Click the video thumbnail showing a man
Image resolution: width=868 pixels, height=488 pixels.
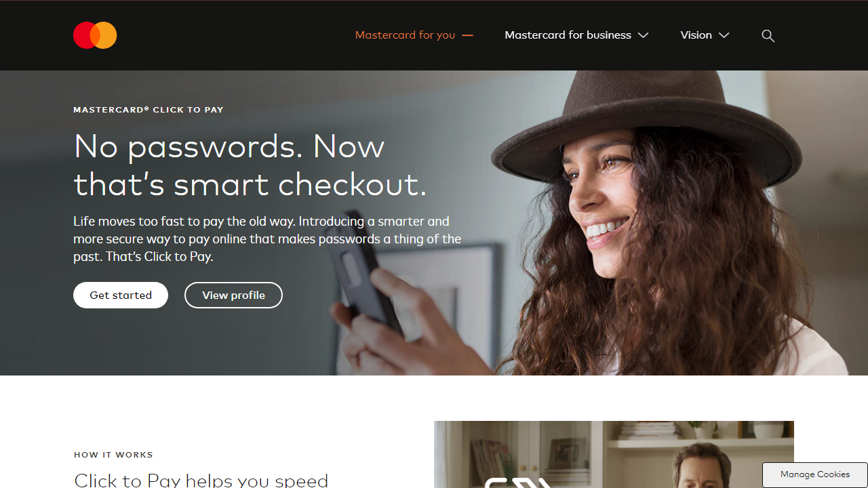coord(614,454)
